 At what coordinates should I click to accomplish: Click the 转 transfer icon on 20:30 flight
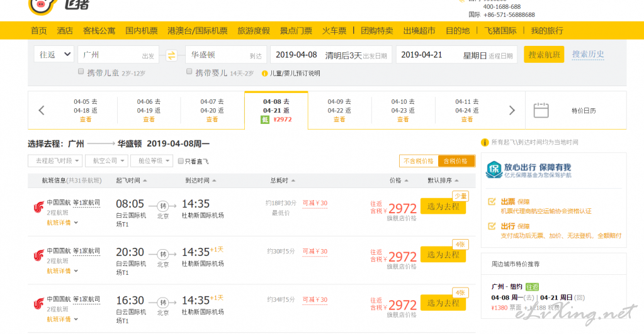163,254
